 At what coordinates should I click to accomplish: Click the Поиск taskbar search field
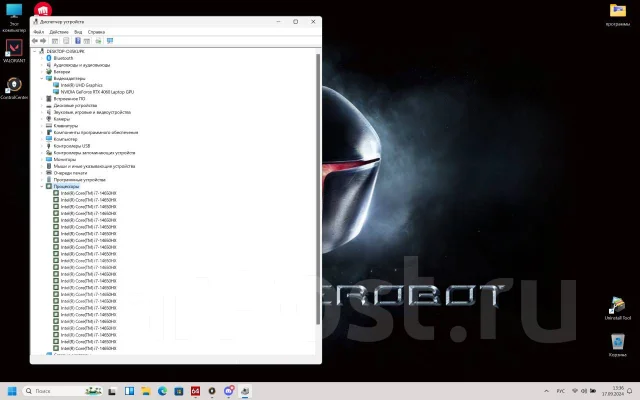click(62, 391)
